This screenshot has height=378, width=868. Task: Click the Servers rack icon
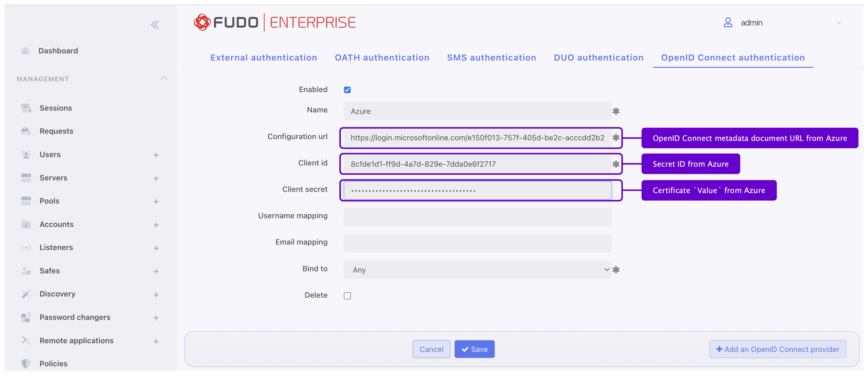26,178
